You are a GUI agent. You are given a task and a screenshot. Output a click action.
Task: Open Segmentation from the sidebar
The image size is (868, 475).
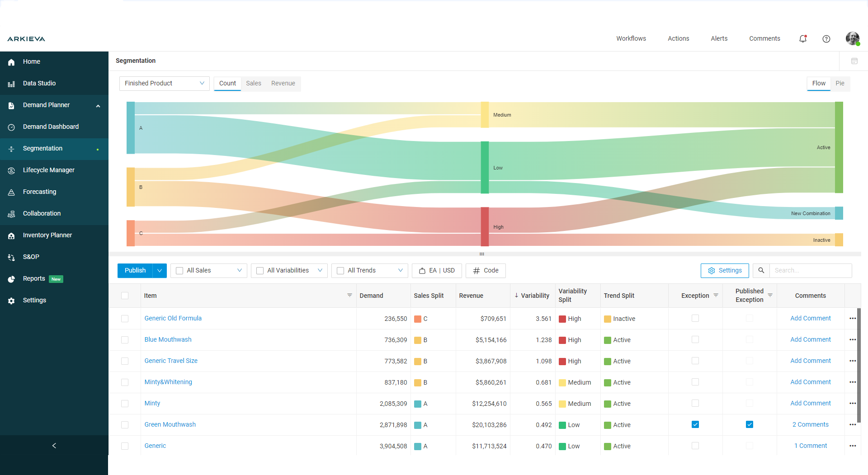coord(42,148)
